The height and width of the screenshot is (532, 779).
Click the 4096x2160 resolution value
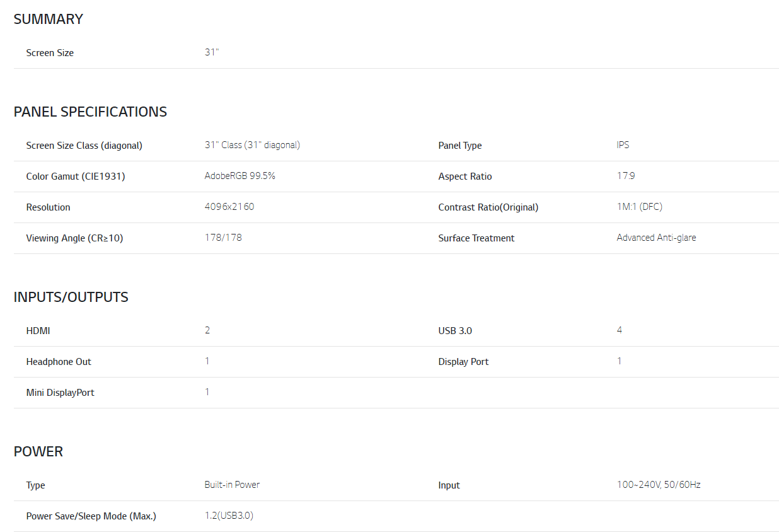click(x=229, y=207)
